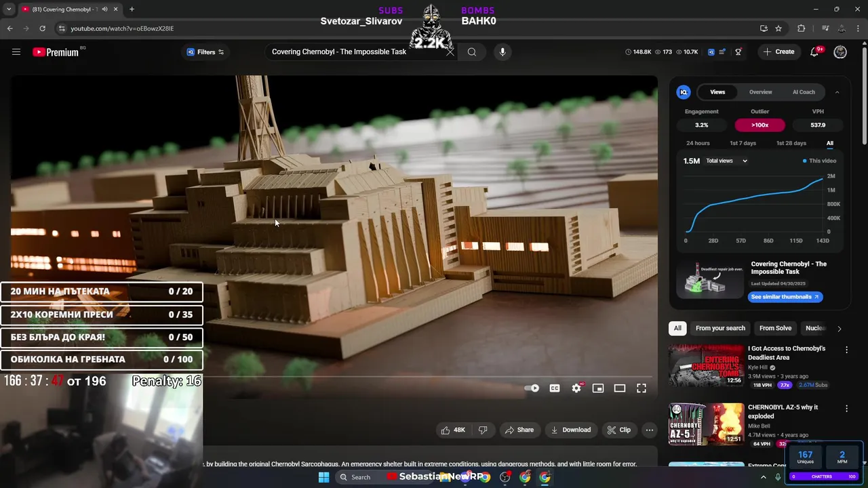This screenshot has width=868, height=488.
Task: Go to the YouTube Premium home logo
Action: 56,52
